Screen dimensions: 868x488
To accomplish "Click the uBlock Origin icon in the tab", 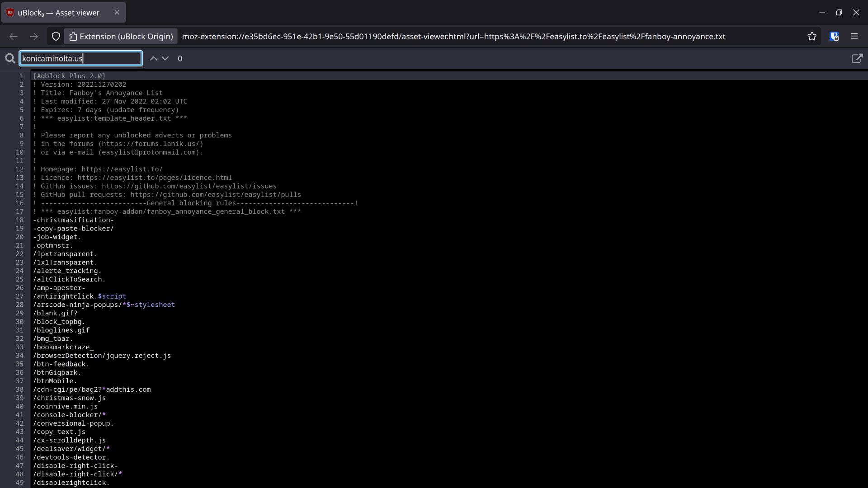I will (x=9, y=12).
